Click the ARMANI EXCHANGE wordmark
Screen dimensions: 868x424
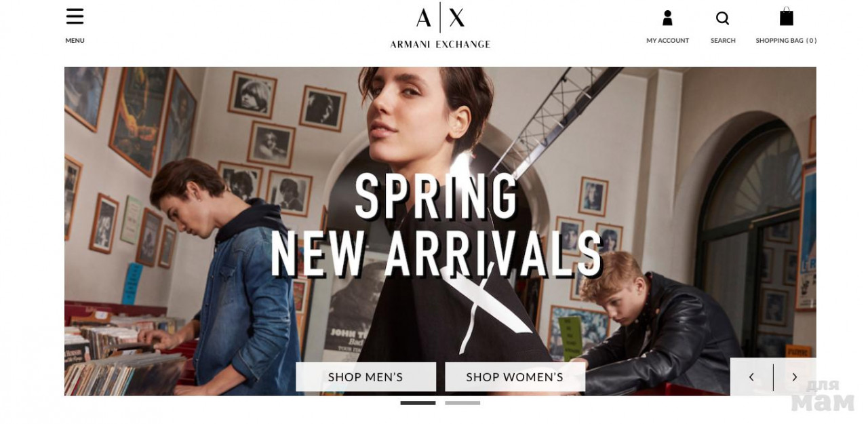(440, 44)
